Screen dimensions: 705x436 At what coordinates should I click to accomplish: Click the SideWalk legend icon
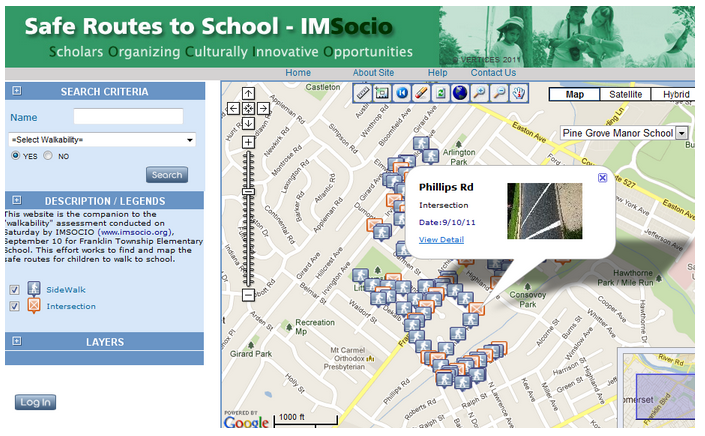34,289
